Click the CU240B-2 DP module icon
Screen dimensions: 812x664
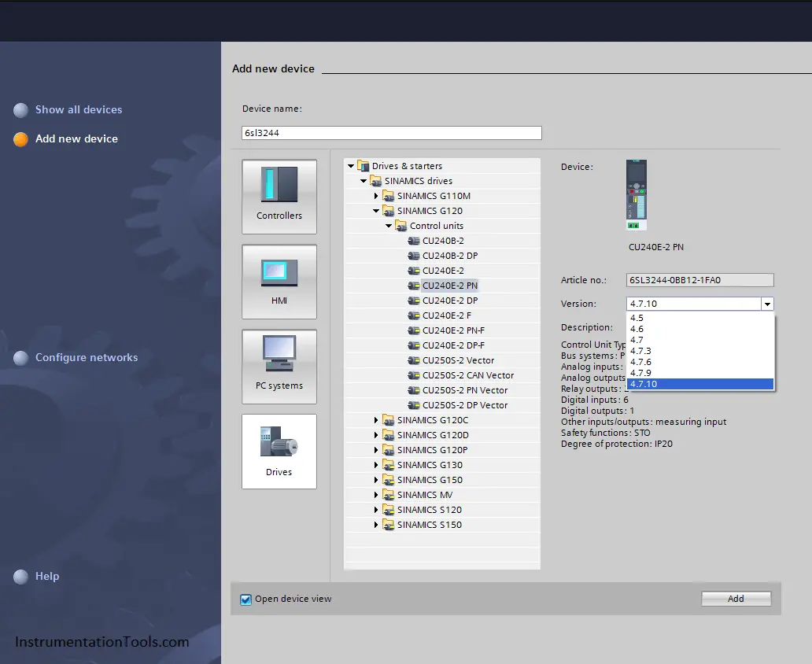click(x=414, y=256)
